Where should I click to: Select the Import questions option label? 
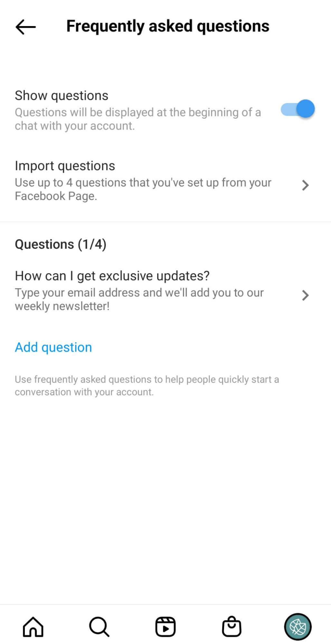point(65,166)
